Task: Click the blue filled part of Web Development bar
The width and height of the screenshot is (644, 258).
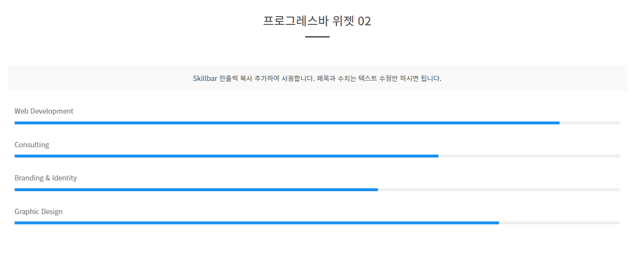Action: click(287, 123)
